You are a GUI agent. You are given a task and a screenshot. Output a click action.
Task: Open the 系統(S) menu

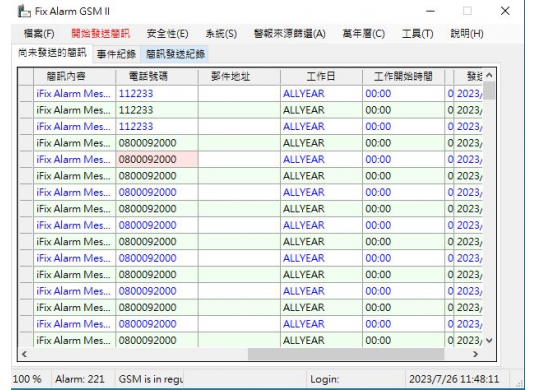221,34
